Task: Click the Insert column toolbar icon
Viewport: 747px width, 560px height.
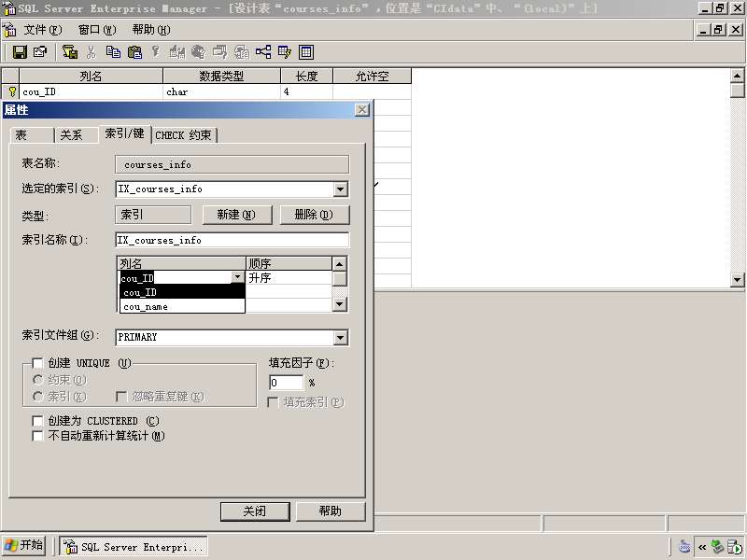Action: click(x=177, y=52)
